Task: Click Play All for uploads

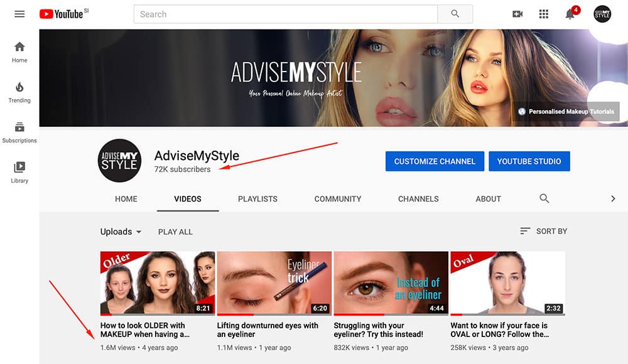Action: tap(175, 232)
